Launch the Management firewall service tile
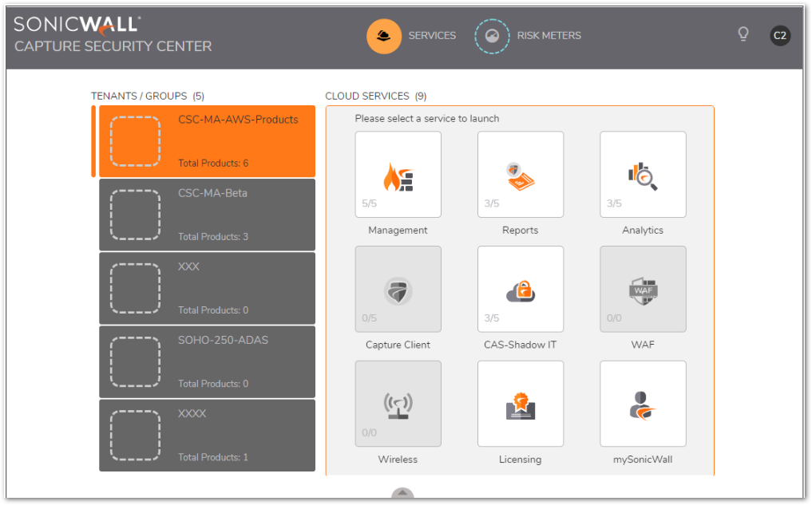812x505 pixels. (398, 175)
